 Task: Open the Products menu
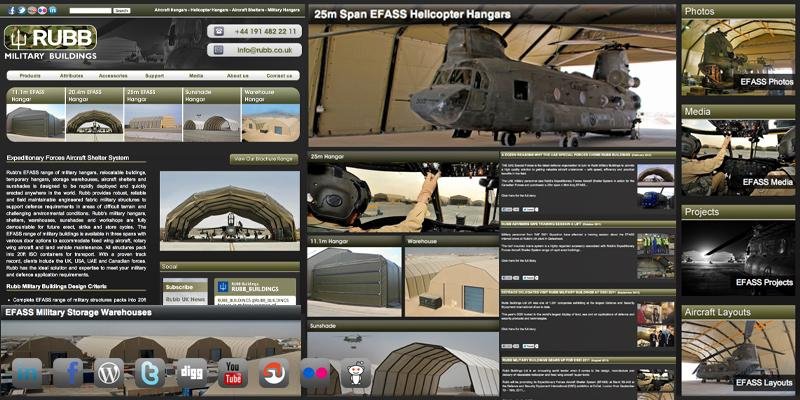(31, 76)
